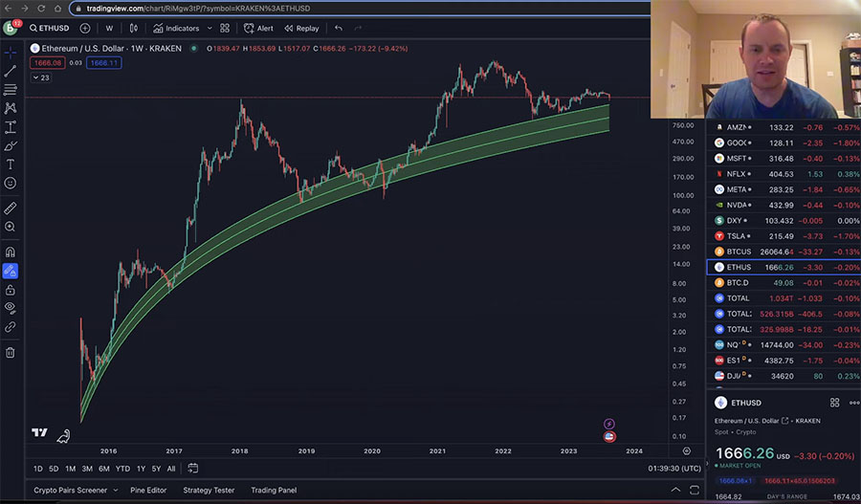Open the Pine Editor tab
The height and width of the screenshot is (504, 861).
(x=148, y=491)
